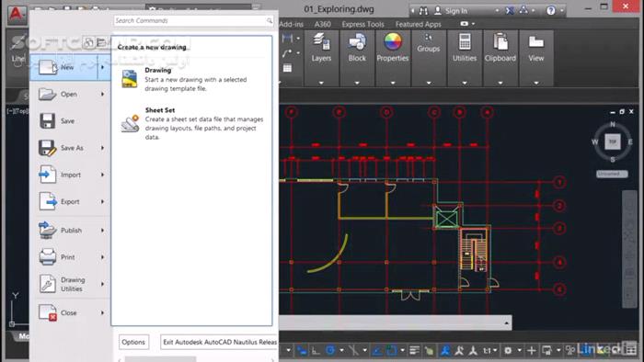Expand the Import submenu arrow

(102, 175)
